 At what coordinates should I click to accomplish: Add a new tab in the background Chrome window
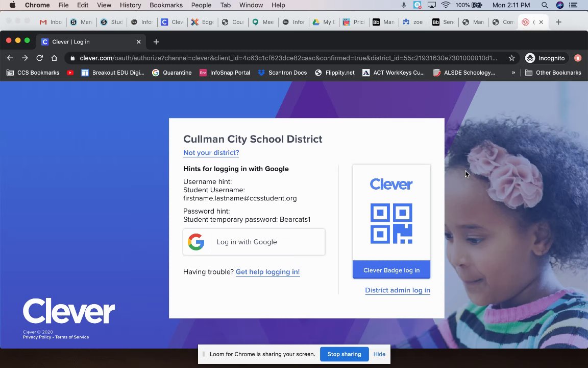click(558, 22)
